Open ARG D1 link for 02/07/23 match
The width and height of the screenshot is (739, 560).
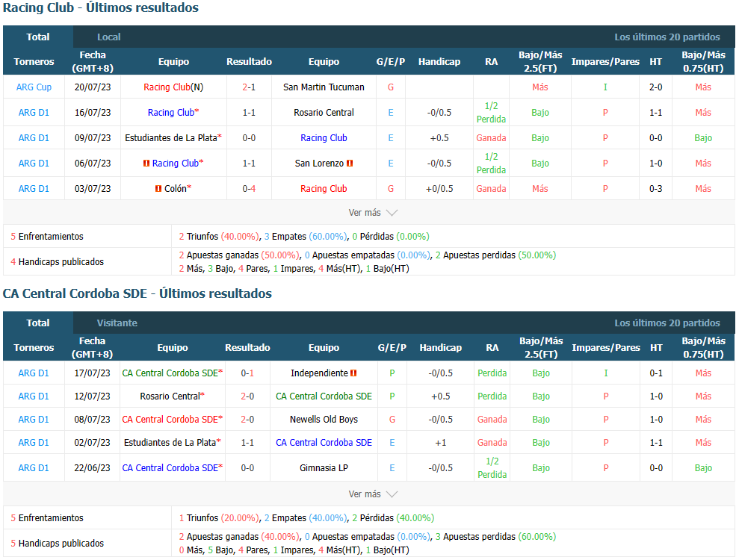point(34,443)
